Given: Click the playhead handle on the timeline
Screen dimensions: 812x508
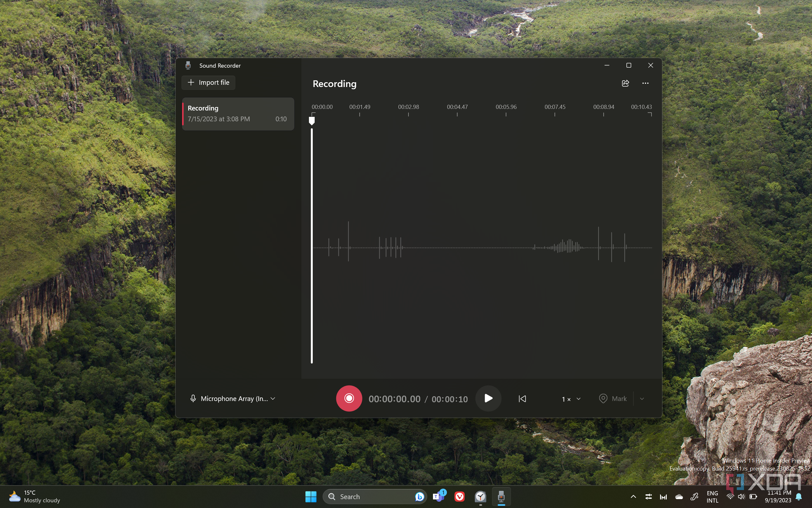Looking at the screenshot, I should 312,121.
